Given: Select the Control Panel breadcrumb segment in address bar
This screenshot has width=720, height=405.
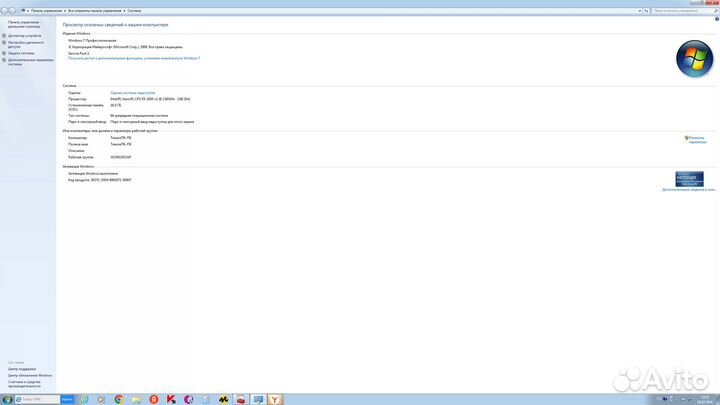Looking at the screenshot, I should click(46, 10).
